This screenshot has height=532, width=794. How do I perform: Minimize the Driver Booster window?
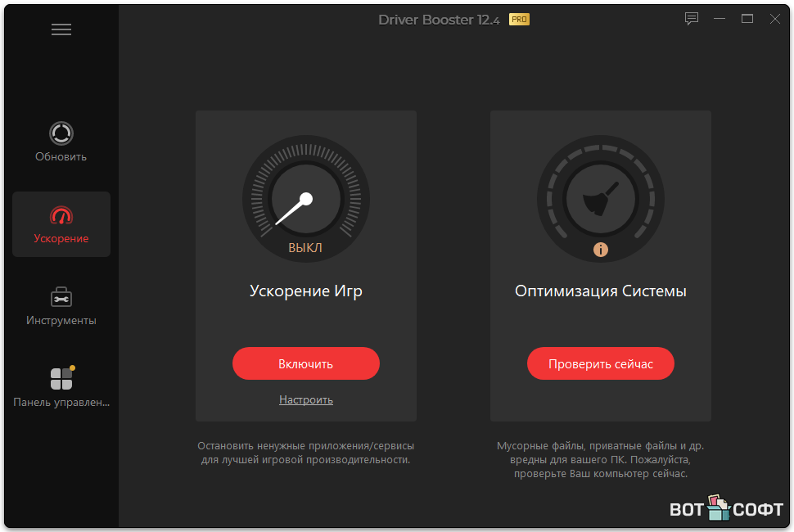click(x=720, y=20)
